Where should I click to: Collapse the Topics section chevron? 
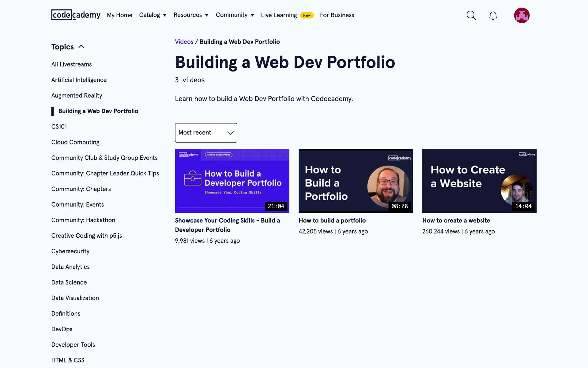coord(81,47)
